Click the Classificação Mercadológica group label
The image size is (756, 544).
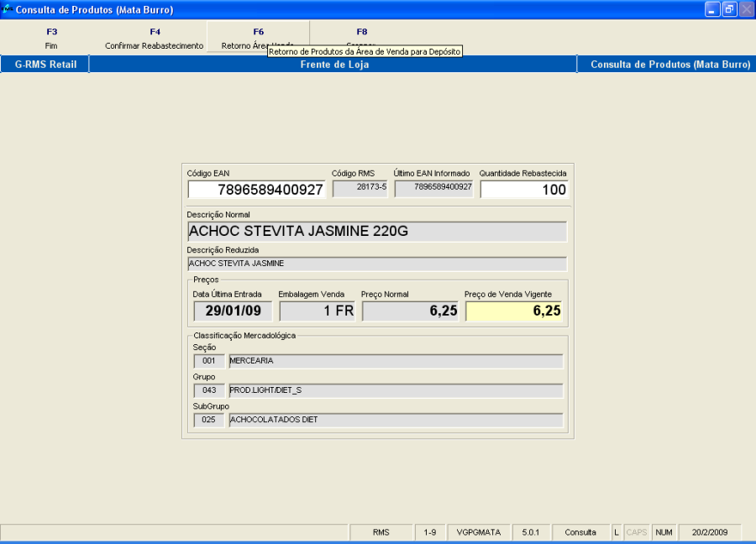[x=244, y=336]
